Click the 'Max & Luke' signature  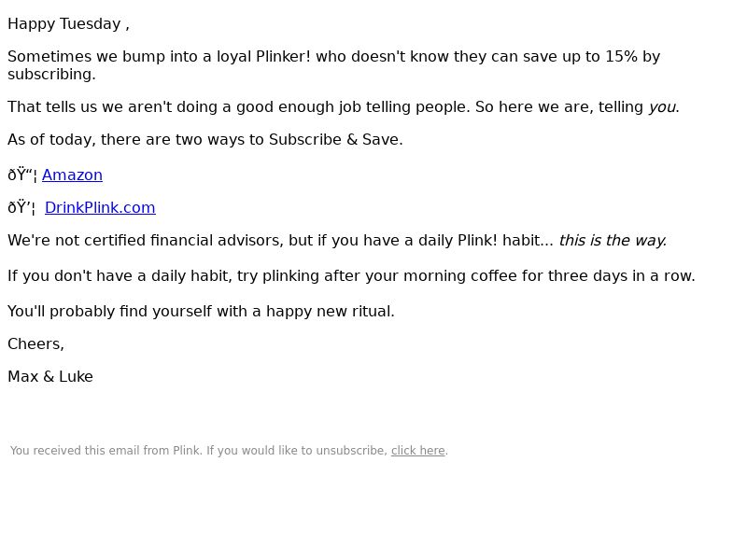click(50, 377)
